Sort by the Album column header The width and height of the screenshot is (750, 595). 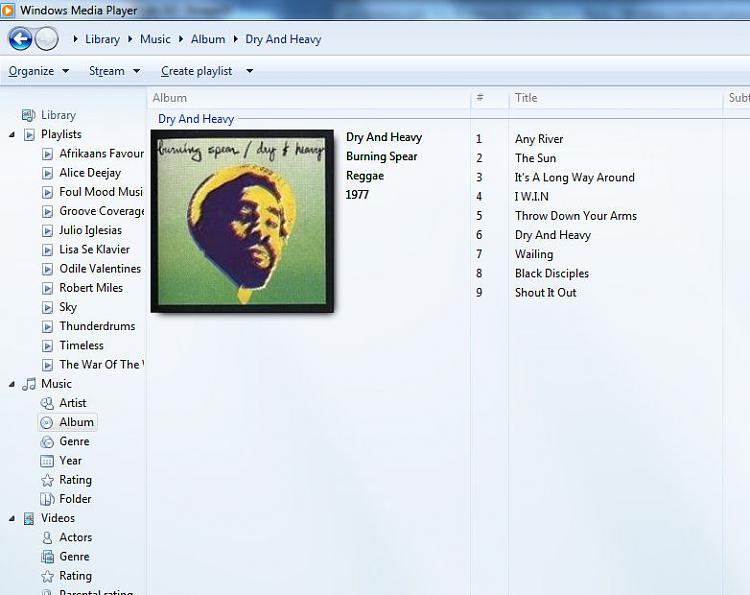309,98
